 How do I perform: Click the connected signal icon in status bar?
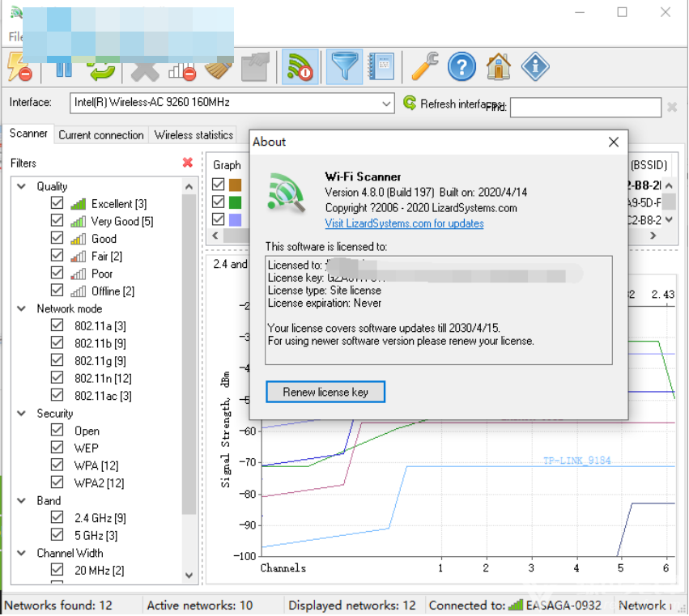[516, 605]
